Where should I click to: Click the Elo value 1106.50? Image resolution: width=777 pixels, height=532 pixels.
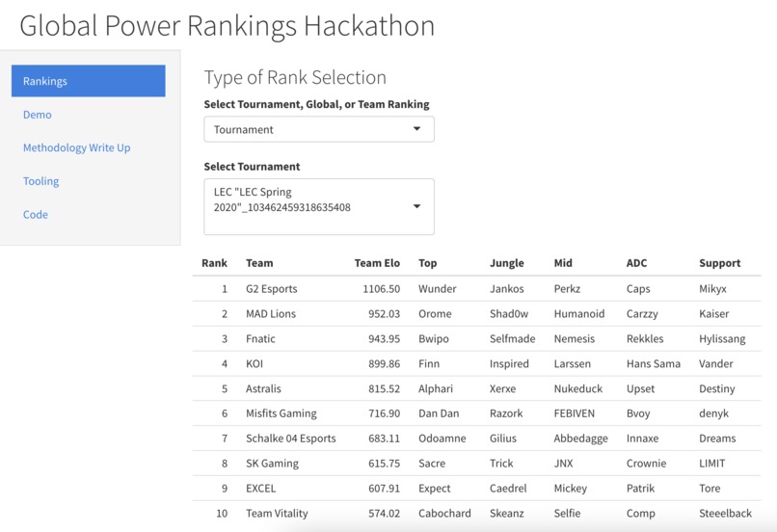(x=381, y=289)
